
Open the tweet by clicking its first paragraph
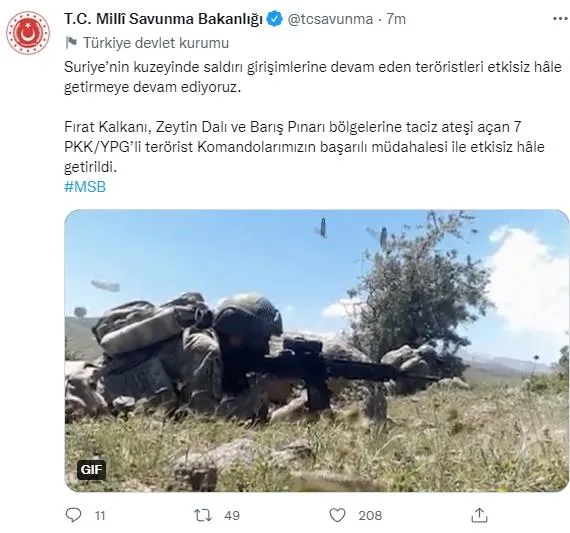pos(313,77)
